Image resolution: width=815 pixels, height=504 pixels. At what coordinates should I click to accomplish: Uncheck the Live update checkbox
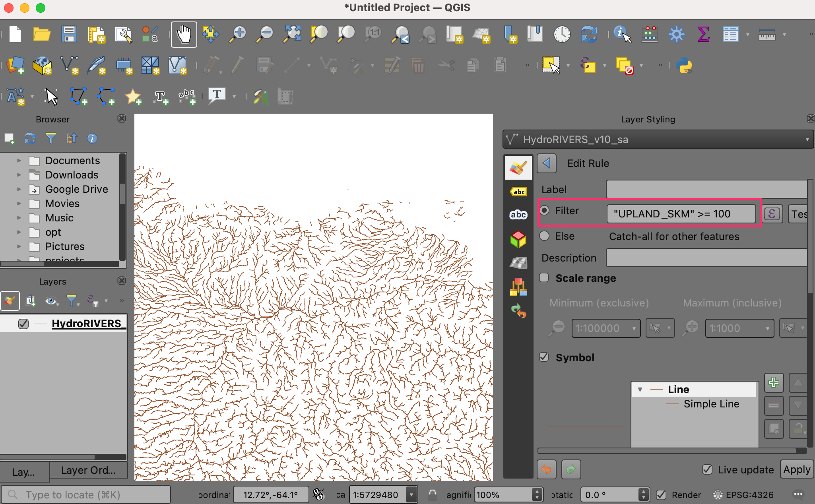coord(707,470)
